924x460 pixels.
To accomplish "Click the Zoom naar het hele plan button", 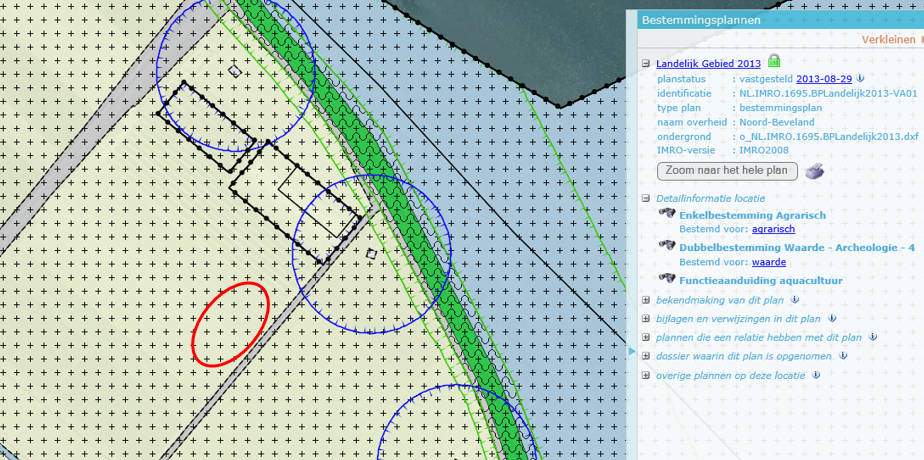I will [x=727, y=171].
